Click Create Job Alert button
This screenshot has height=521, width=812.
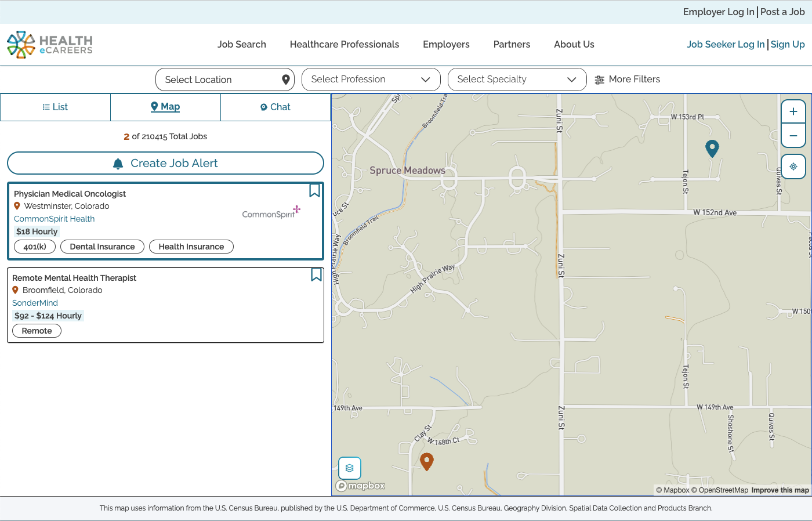[x=165, y=163]
